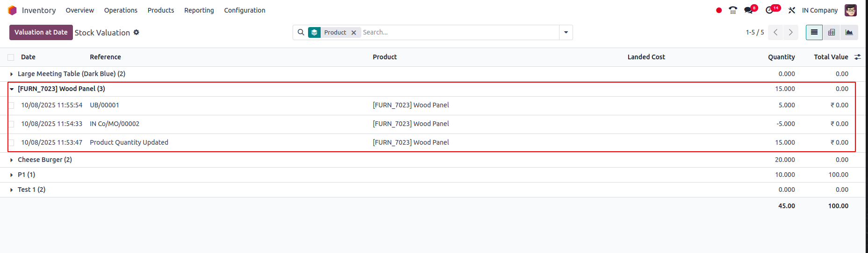Remove the Product group filter
The width and height of the screenshot is (868, 253).
[354, 33]
